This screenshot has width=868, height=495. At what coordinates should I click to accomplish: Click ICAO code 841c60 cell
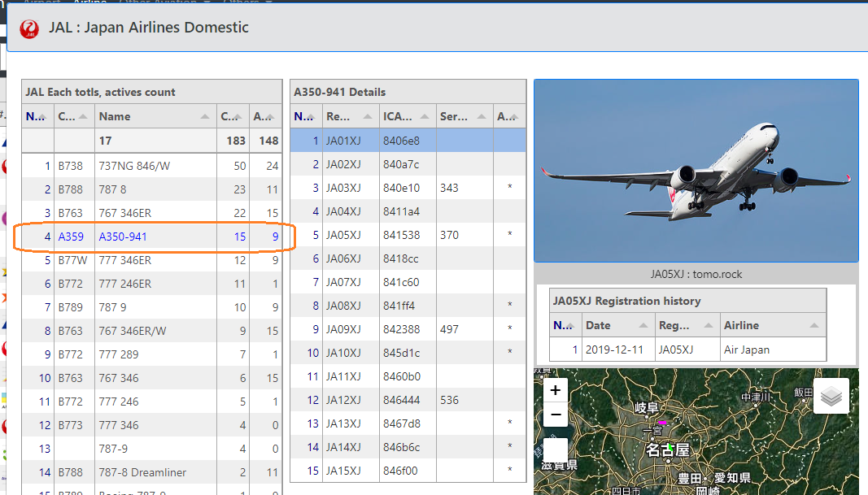click(408, 282)
